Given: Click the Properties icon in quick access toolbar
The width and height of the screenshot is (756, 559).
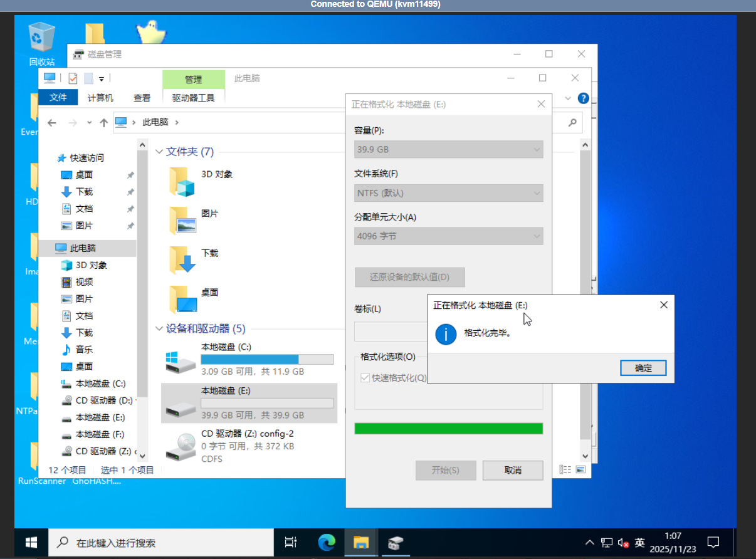Looking at the screenshot, I should 73,78.
